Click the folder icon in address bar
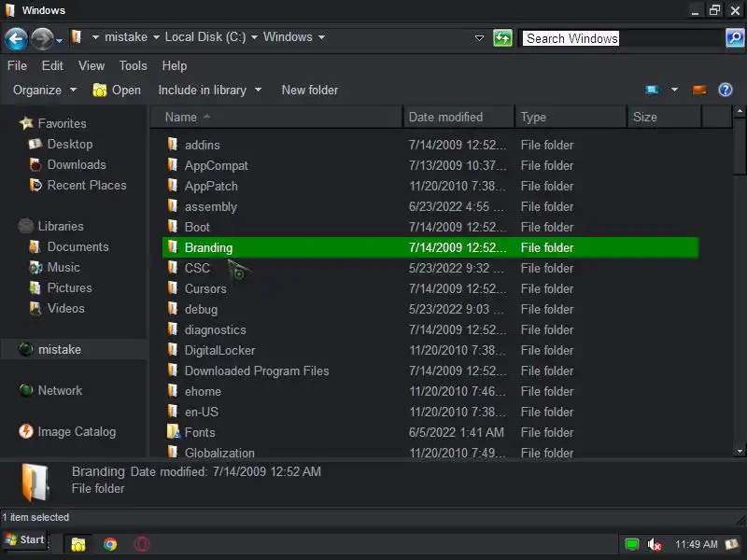 77,36
